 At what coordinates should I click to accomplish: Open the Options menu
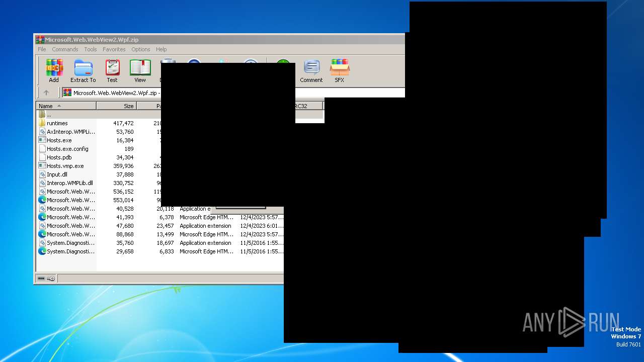141,49
